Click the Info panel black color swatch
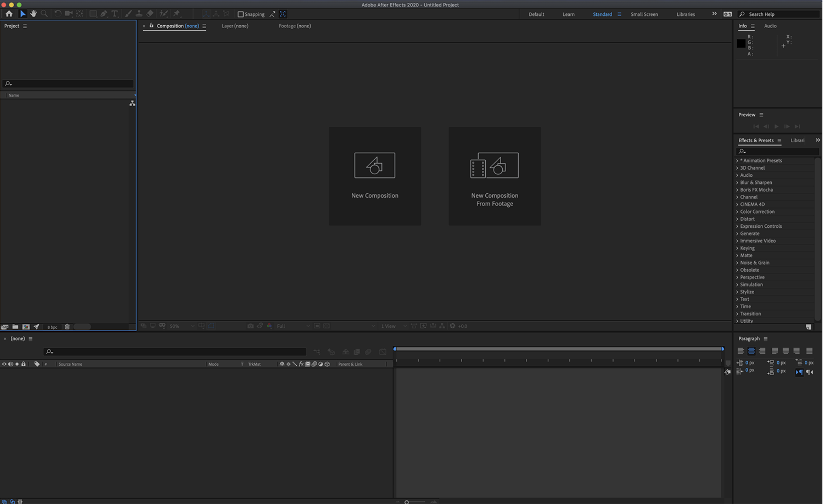The image size is (824, 504). pos(741,44)
